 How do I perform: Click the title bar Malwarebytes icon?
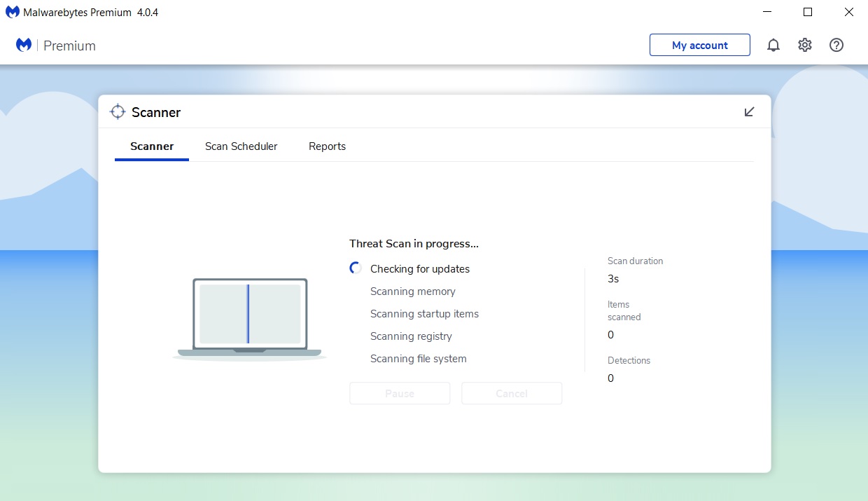12,12
